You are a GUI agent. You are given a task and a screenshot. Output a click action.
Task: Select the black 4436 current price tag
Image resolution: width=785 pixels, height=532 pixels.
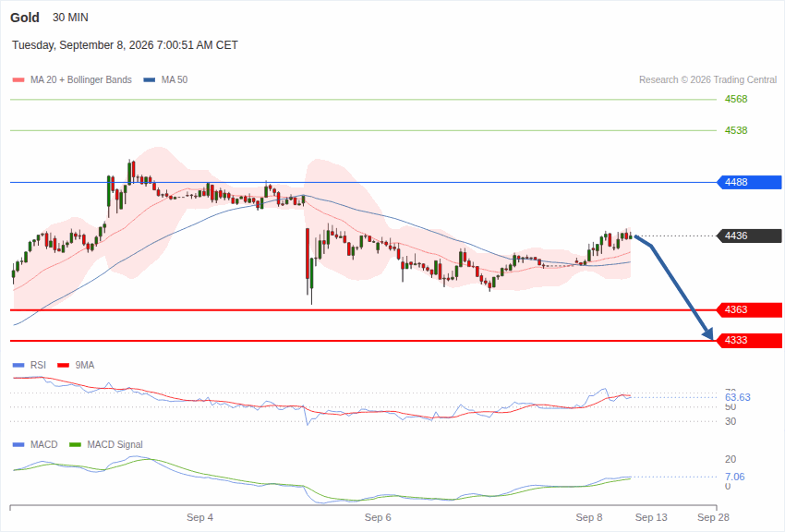[x=750, y=236]
